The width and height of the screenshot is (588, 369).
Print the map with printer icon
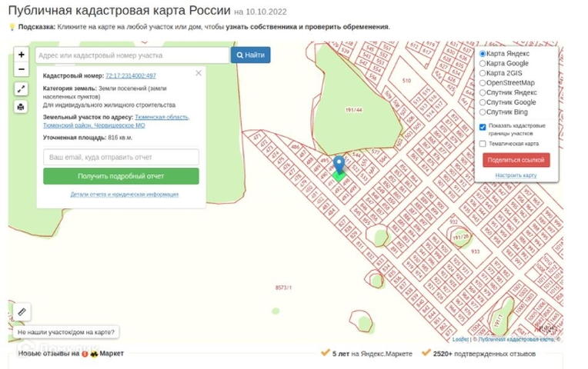[21, 107]
